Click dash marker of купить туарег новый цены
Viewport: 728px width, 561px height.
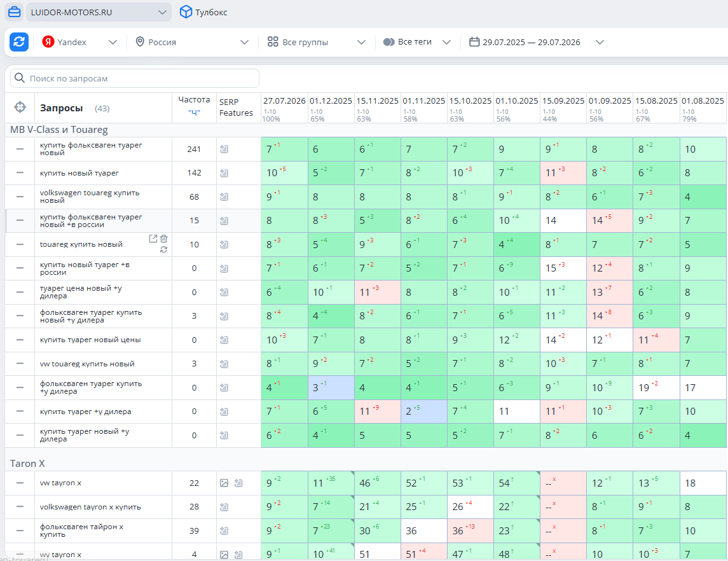pyautogui.click(x=20, y=340)
